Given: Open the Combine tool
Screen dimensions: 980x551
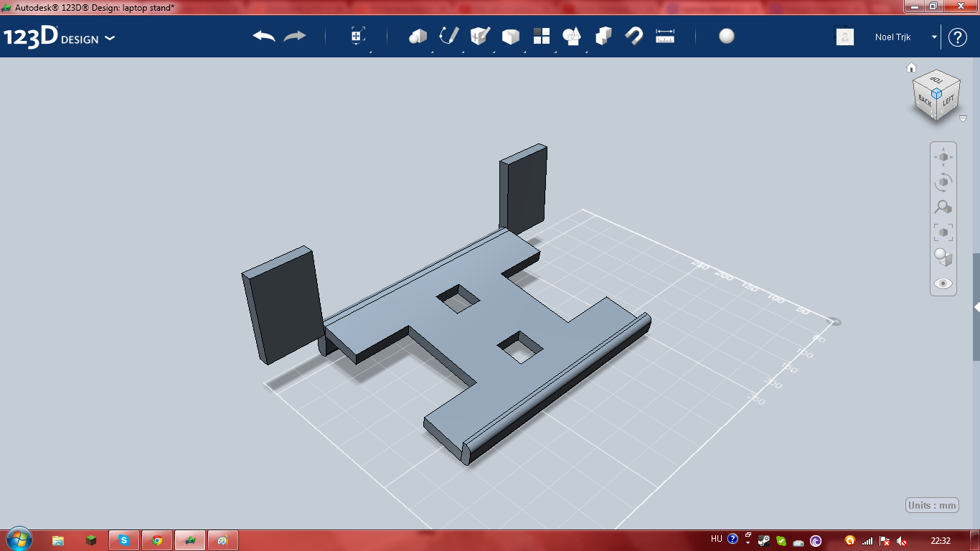Looking at the screenshot, I should (x=603, y=37).
